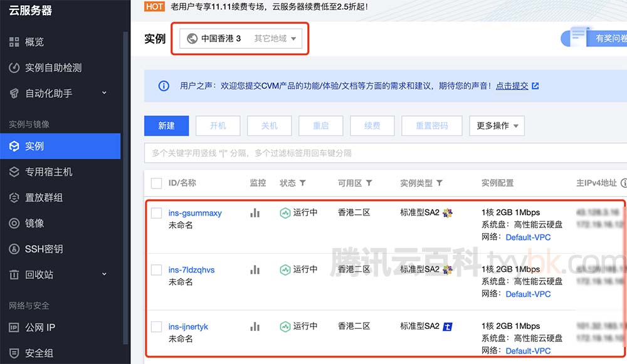Open instance ins-7ldzqhvs link
The image size is (627, 364).
191,269
